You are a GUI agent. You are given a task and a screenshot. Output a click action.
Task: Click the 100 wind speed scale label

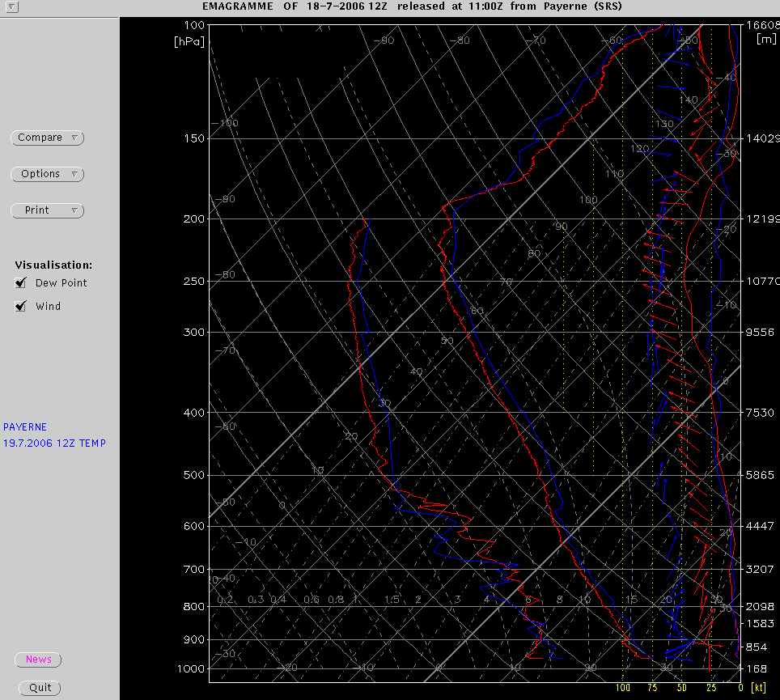(623, 688)
